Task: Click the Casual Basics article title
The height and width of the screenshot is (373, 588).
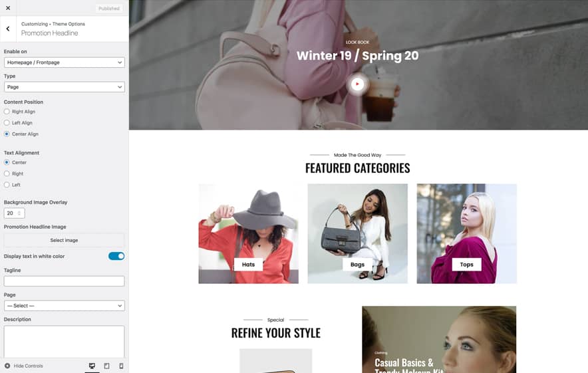Action: coord(409,366)
